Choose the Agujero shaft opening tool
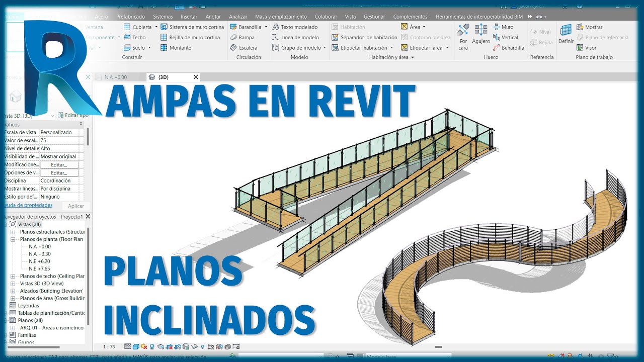Screen dimensions: 644x362 (x=481, y=35)
